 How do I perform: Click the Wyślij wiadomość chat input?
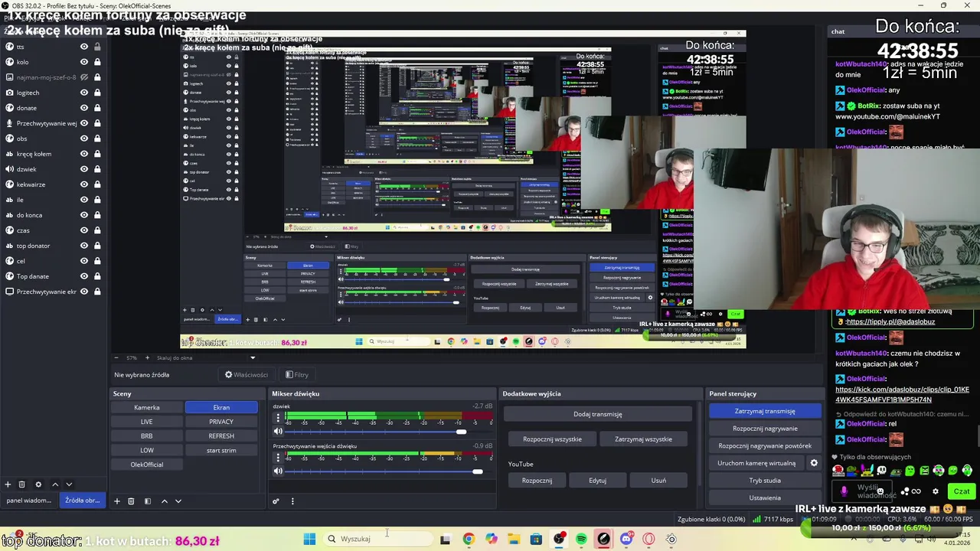pos(863,491)
